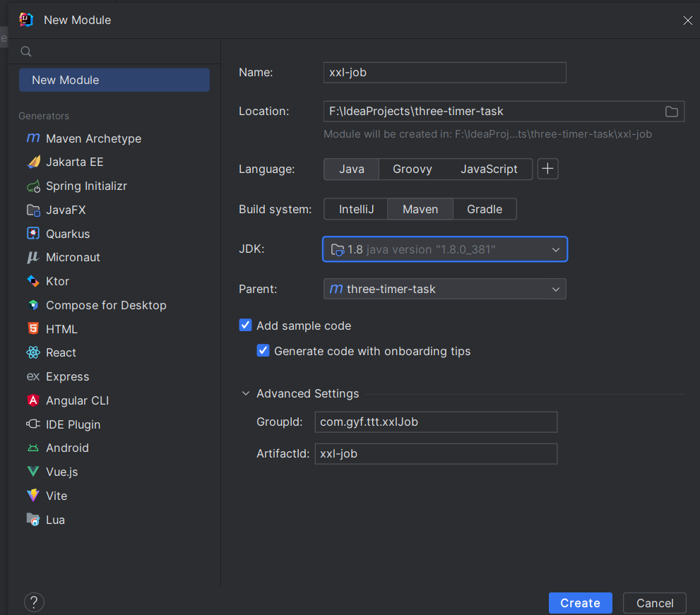Choose IntelliJ build system

[356, 209]
